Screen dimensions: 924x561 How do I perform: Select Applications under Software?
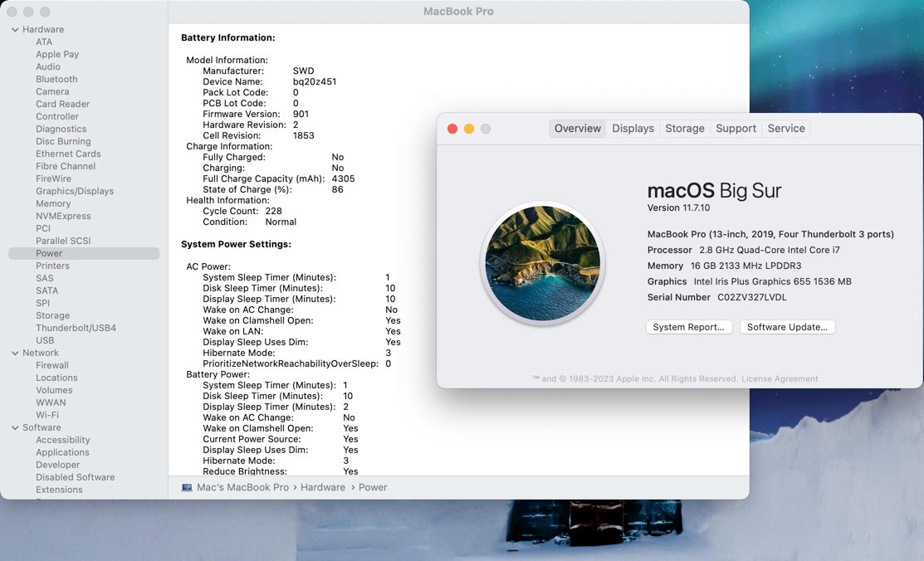point(62,453)
